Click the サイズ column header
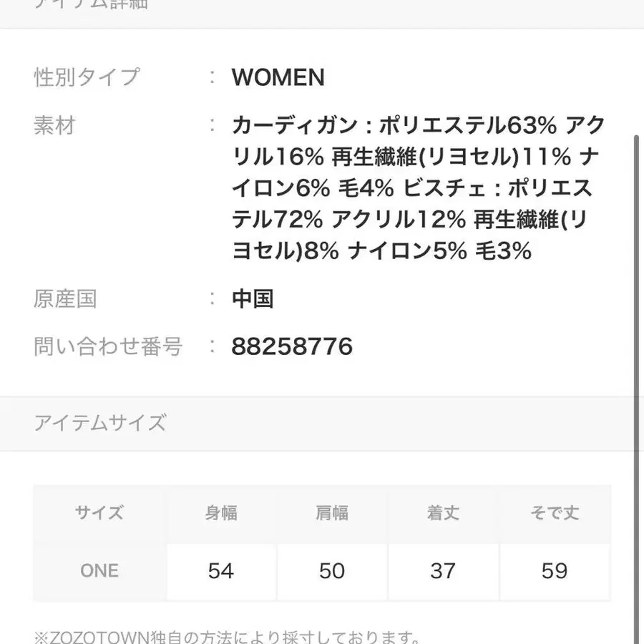644x644 pixels. point(99,513)
